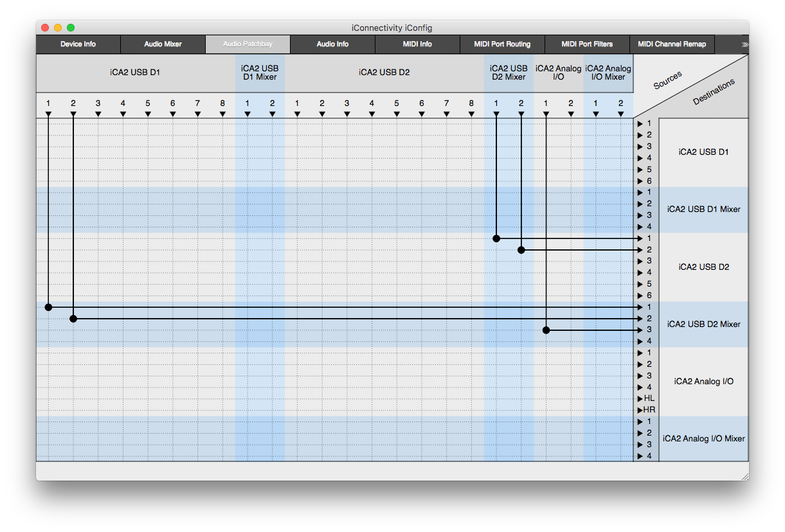This screenshot has width=785, height=532.
Task: Toggle patch node USB D2 Mixer 2 to USB D2 2
Action: click(521, 250)
